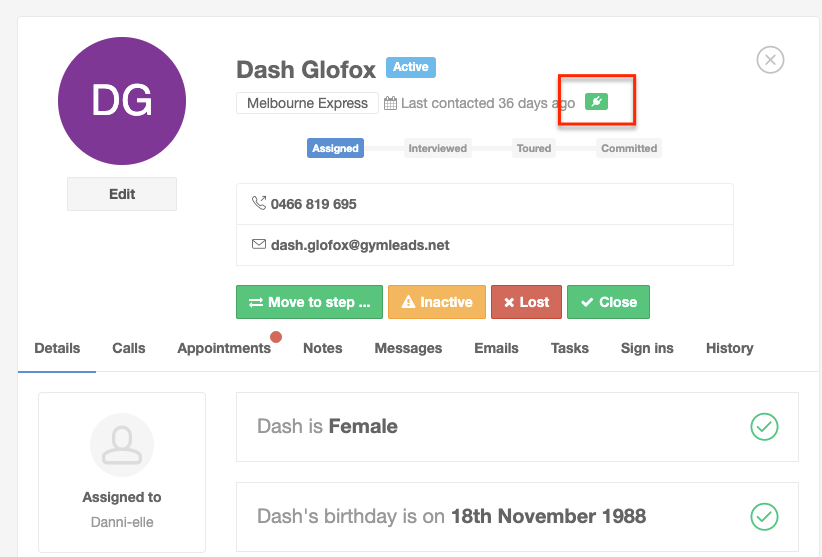Open the Messages tab
The width and height of the screenshot is (822, 557).
tap(408, 348)
